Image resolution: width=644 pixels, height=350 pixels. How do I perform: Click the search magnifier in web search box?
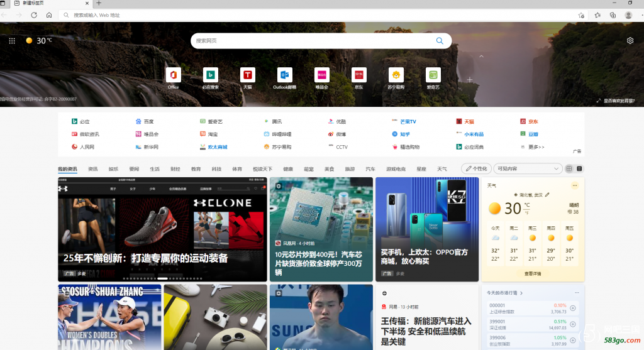(x=440, y=41)
